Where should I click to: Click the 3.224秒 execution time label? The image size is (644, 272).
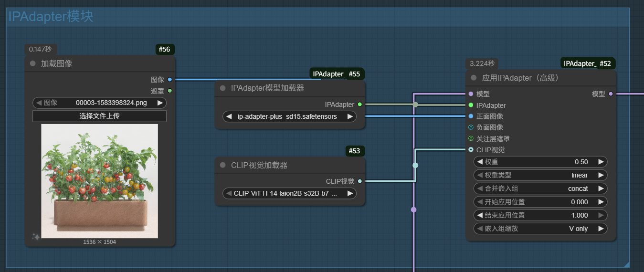482,63
